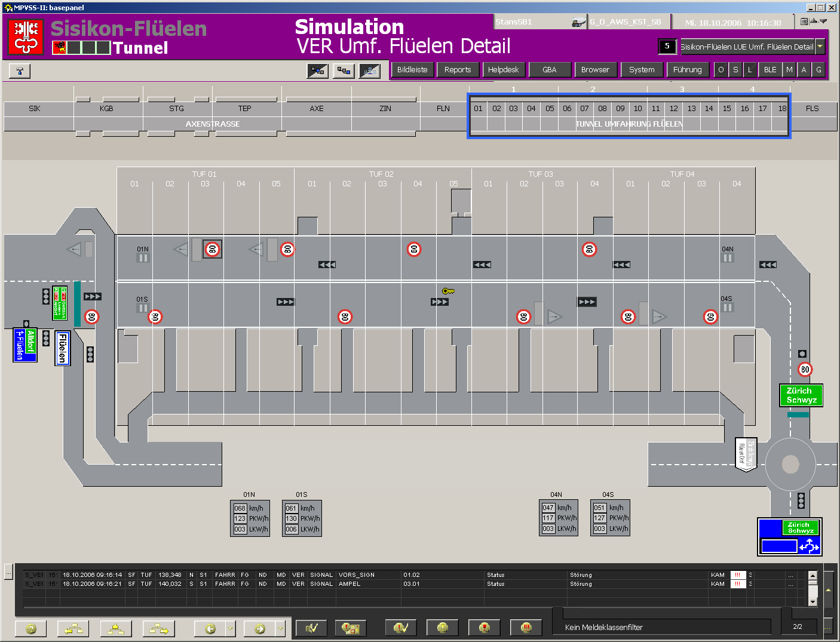The image size is (840, 642).
Task: Click the yellow key icon in the tunnel
Action: coord(448,291)
